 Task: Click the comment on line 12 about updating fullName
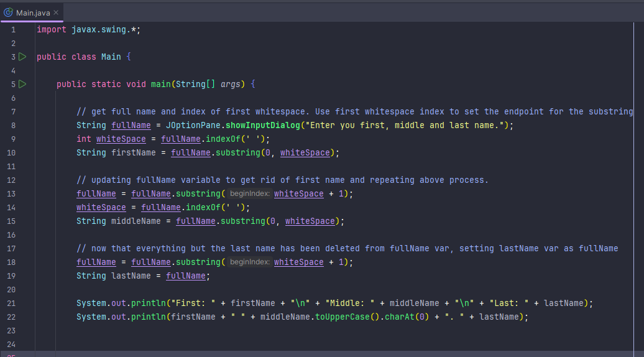[x=283, y=180]
